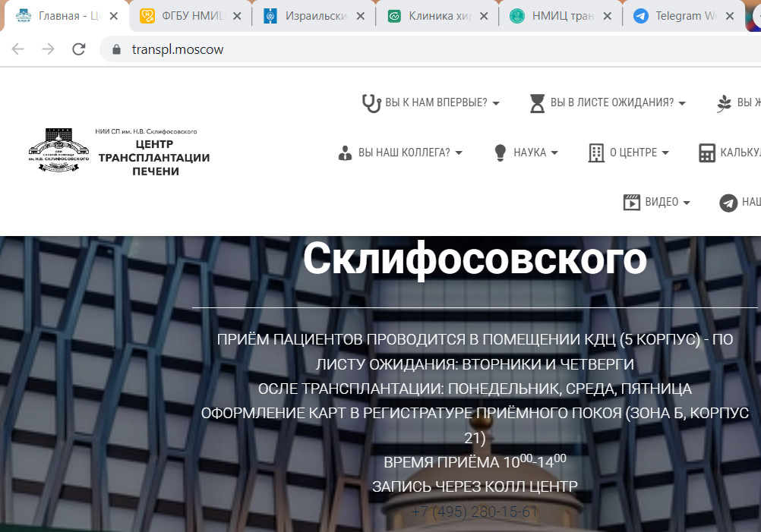Open the О ЦЕНТРЕ menu item
The height and width of the screenshot is (532, 761).
629,153
